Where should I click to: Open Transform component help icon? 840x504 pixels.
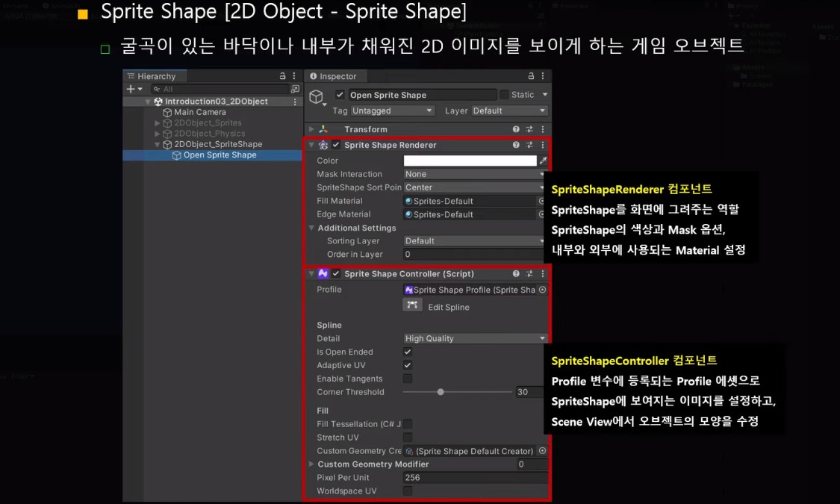(x=516, y=129)
